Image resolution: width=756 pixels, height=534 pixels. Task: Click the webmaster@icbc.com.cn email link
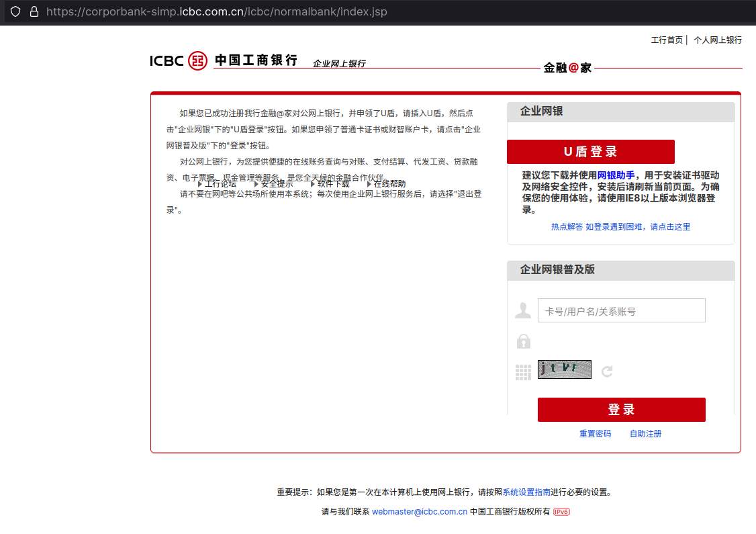(420, 511)
